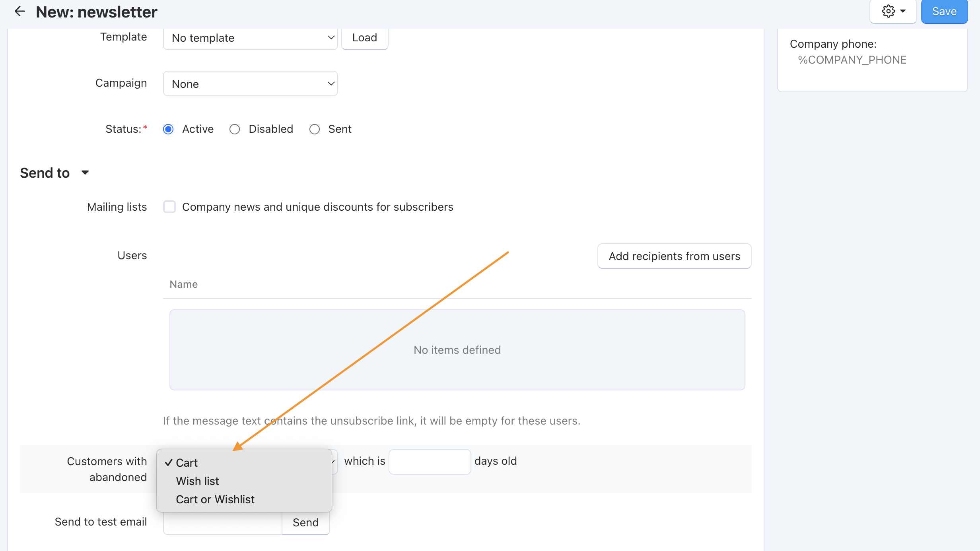Click the Name column header
The height and width of the screenshot is (551, 980).
point(183,284)
